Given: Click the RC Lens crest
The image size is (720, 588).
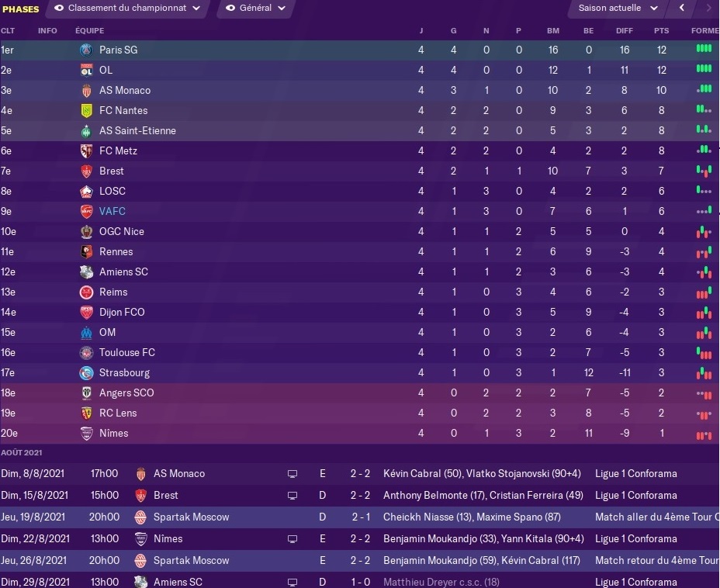Looking at the screenshot, I should 86,413.
